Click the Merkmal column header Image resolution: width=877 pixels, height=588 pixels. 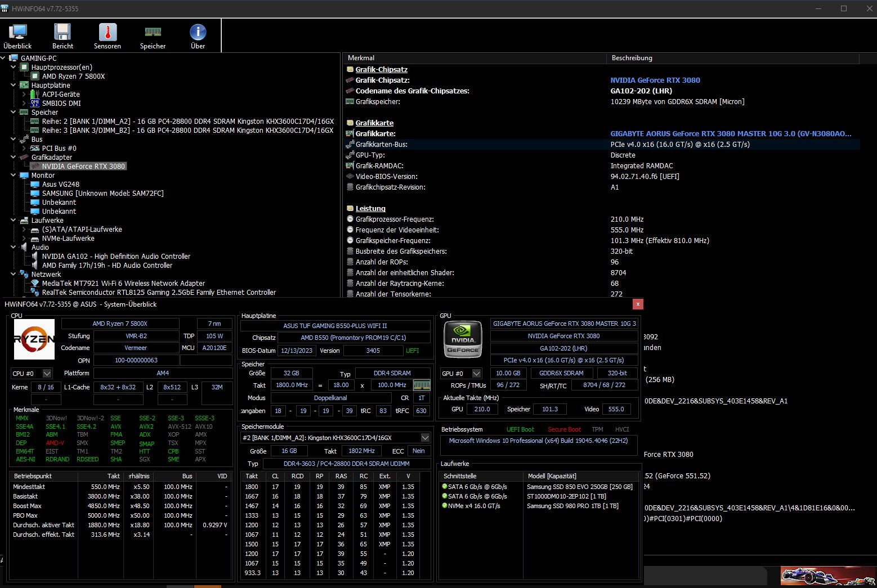pyautogui.click(x=475, y=58)
